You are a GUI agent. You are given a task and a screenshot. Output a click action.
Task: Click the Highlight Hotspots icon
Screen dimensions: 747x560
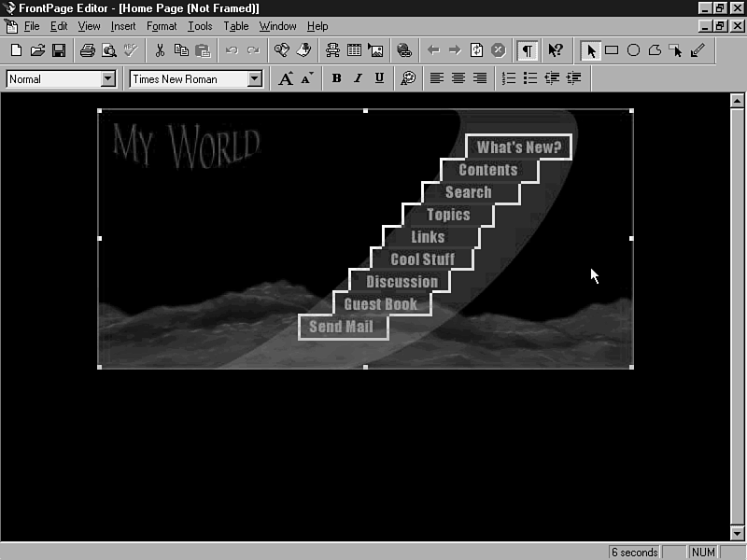676,50
